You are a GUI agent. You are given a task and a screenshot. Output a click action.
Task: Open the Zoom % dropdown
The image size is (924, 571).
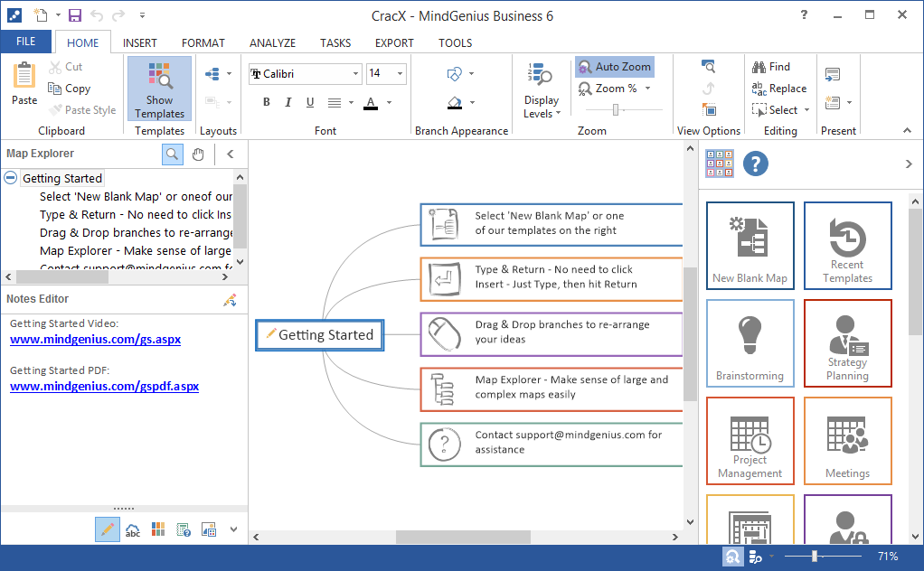[648, 89]
